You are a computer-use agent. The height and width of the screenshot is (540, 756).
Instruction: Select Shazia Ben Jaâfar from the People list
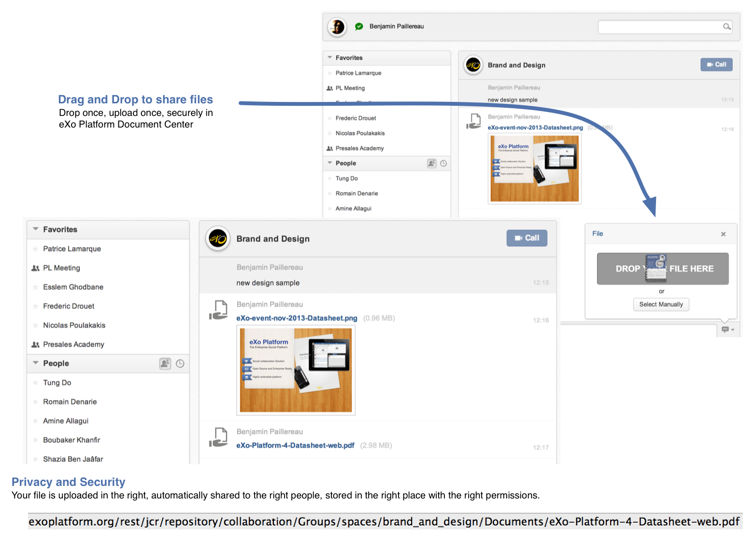73,459
